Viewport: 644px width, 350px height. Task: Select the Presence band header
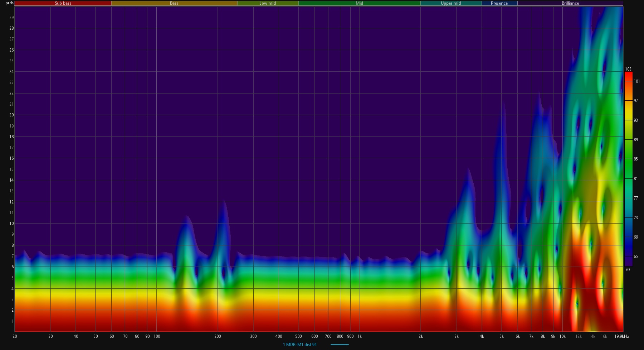click(499, 3)
